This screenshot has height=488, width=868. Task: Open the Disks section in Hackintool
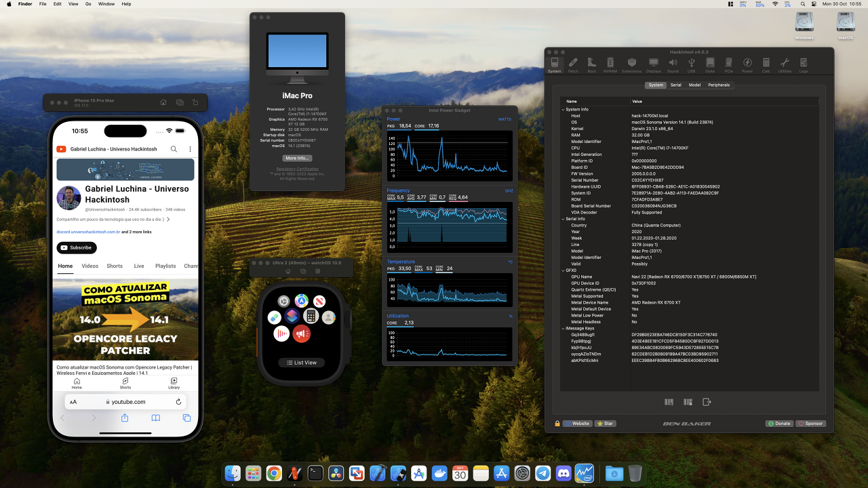710,64
